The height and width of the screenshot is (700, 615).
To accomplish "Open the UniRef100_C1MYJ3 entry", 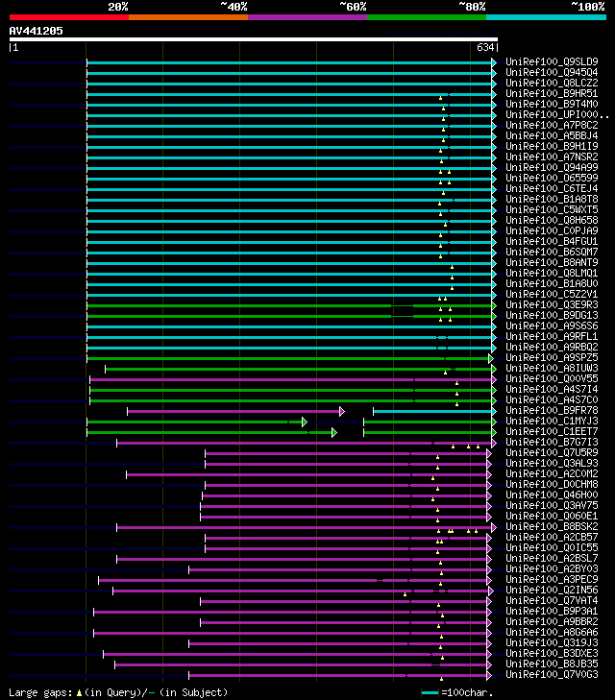I will point(552,421).
